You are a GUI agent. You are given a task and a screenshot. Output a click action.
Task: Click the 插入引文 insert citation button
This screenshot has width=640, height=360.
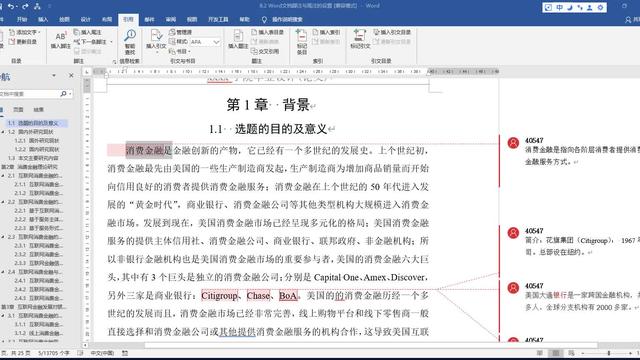[156, 41]
